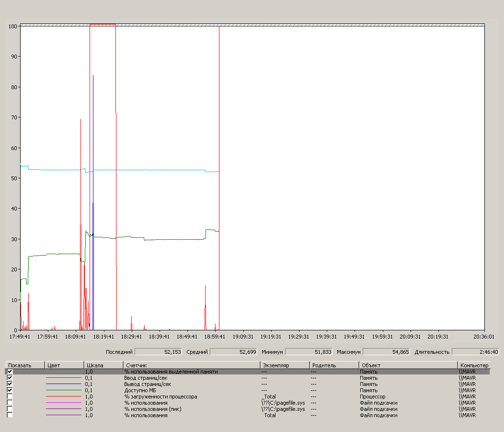Select the '% загруженности процессора' counter row name
The width and height of the screenshot is (504, 432).
160,397
